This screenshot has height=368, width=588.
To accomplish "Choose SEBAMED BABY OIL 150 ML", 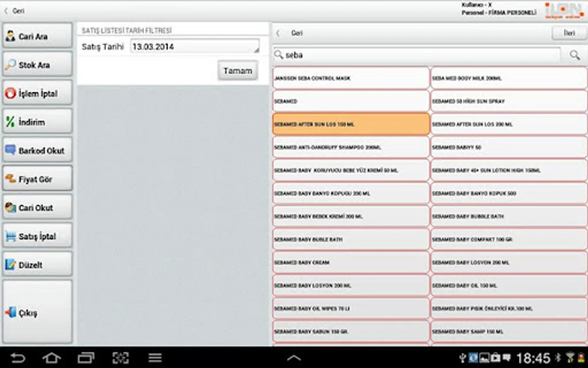I will [x=509, y=286].
